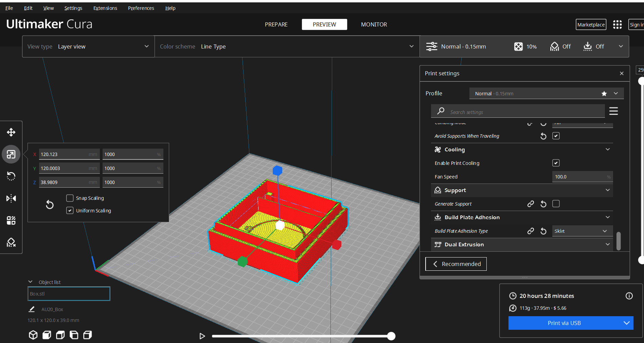Select the Support Blocker tool
644x343 pixels.
pyautogui.click(x=11, y=242)
